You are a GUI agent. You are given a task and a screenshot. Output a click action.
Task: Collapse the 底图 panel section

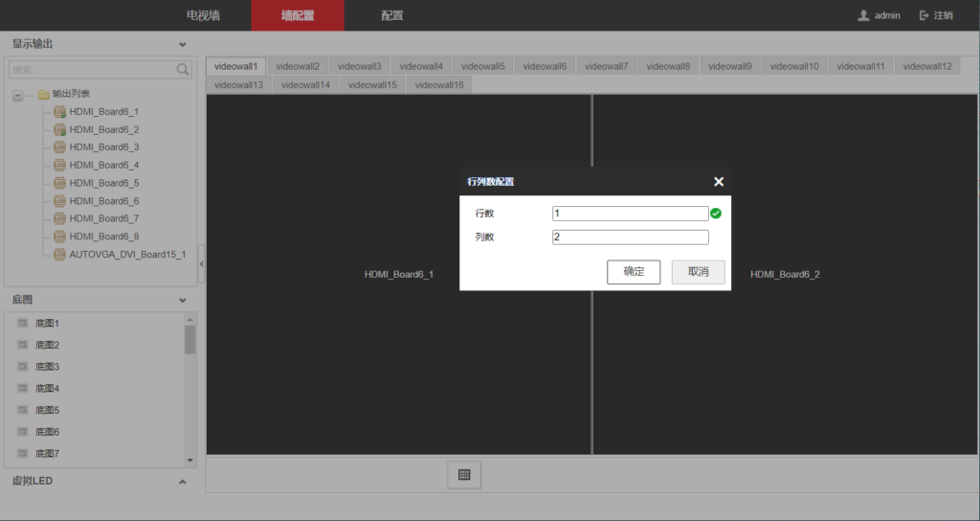[x=183, y=301]
